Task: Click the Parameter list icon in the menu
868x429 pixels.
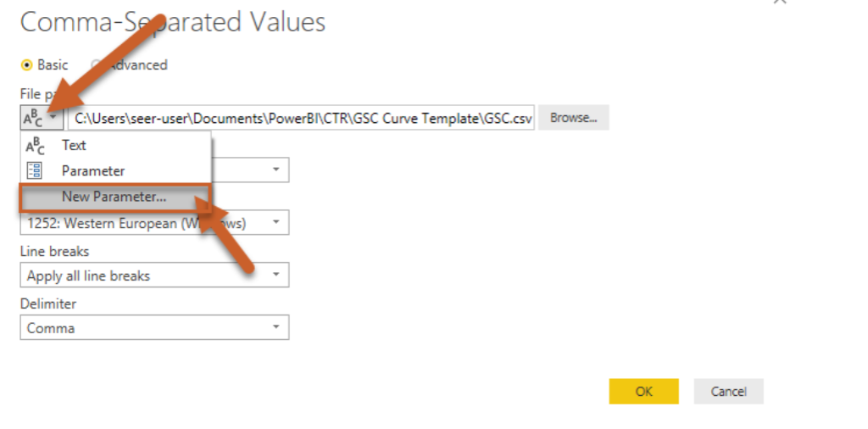Action: point(35,170)
